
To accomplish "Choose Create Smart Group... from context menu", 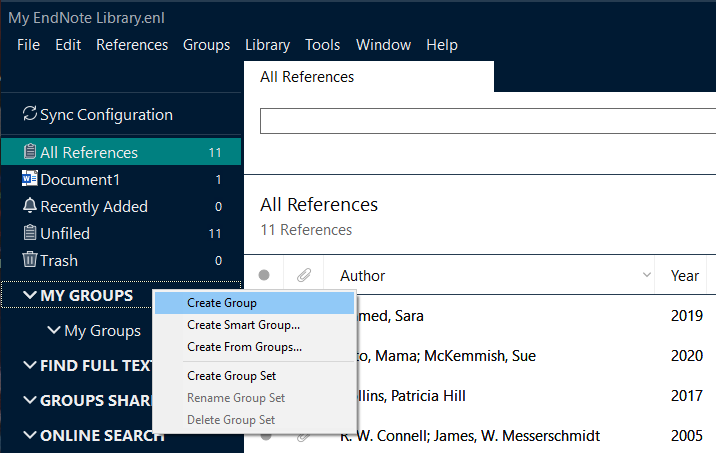I will [254, 325].
